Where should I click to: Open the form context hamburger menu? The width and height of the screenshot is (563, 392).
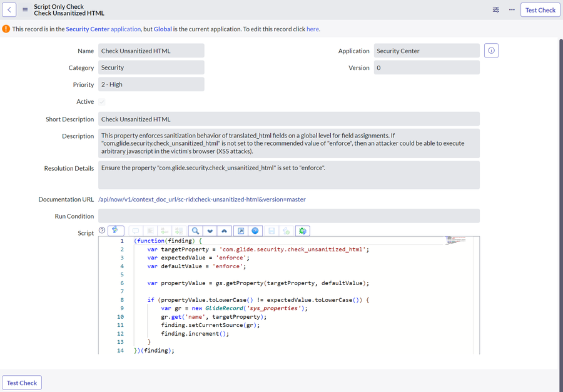click(25, 10)
